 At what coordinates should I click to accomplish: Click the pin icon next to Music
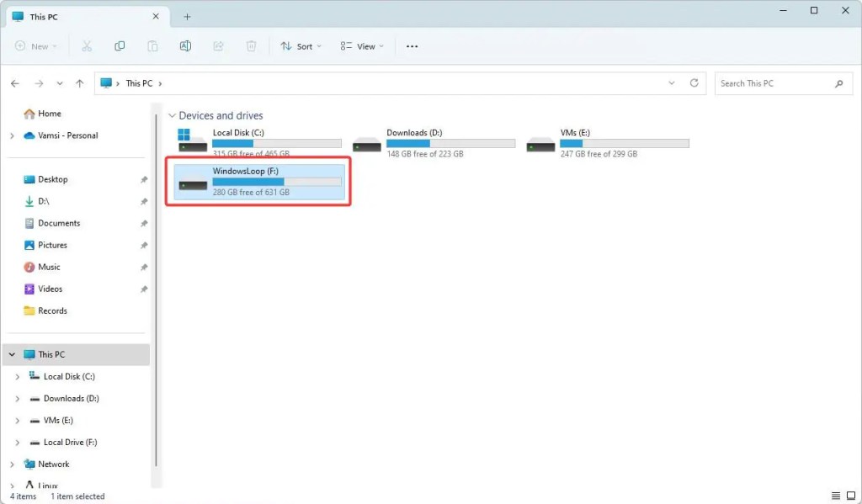[143, 267]
